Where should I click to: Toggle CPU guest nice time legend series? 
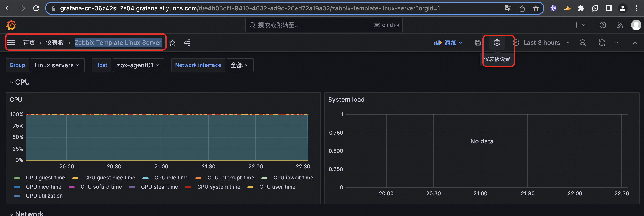(x=110, y=178)
